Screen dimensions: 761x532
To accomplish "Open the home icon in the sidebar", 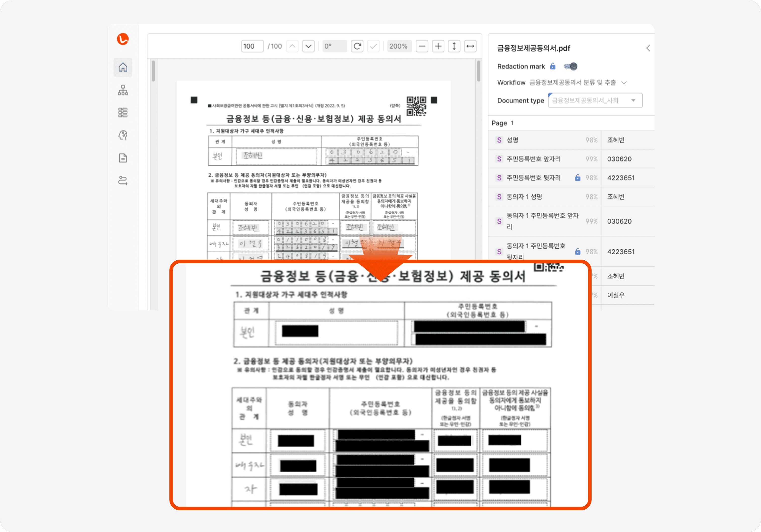I will tap(123, 67).
